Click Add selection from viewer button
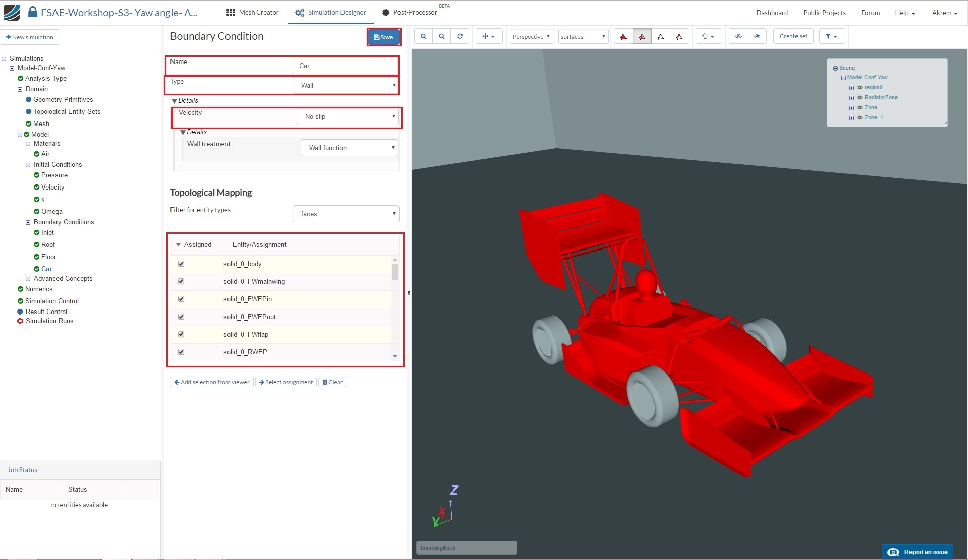This screenshot has width=968, height=560. point(212,382)
